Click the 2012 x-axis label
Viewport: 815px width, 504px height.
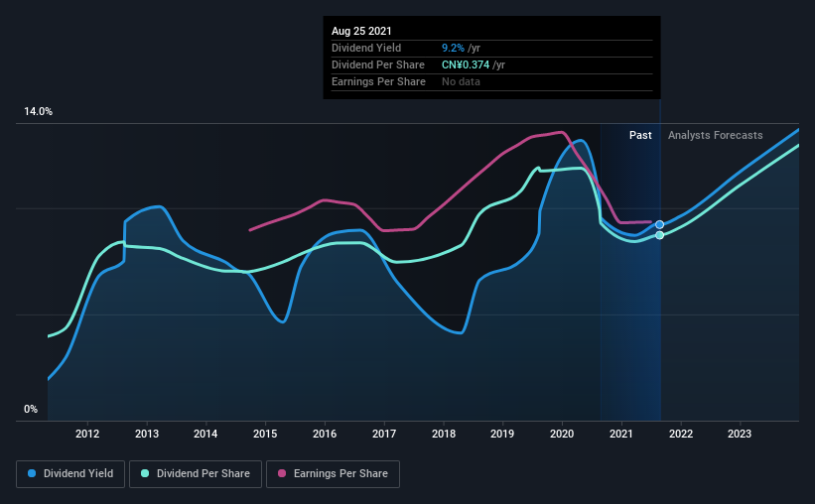[87, 434]
